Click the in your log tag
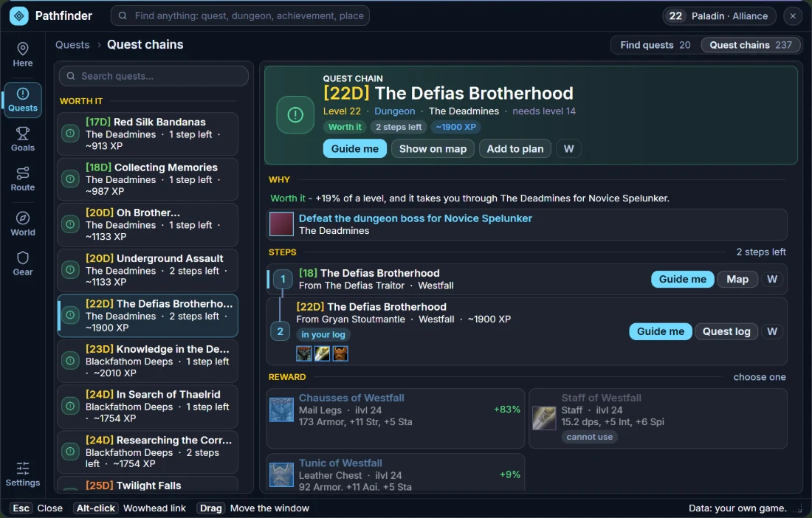812x518 pixels. [323, 335]
